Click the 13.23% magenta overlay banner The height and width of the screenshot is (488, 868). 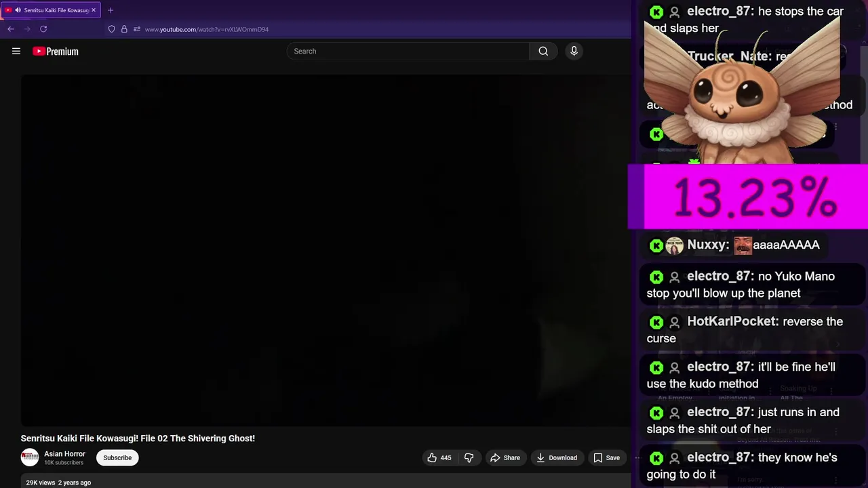pos(748,197)
